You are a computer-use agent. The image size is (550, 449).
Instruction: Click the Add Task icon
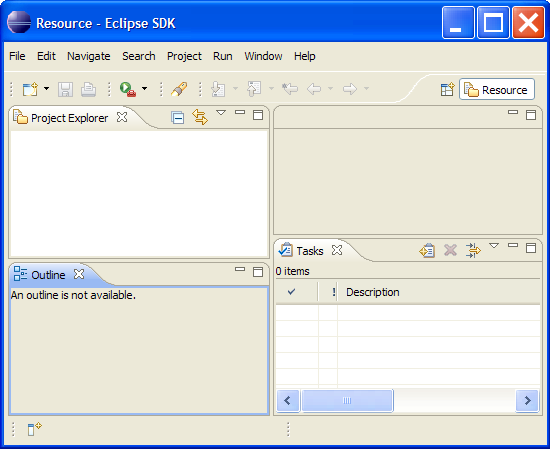(427, 250)
